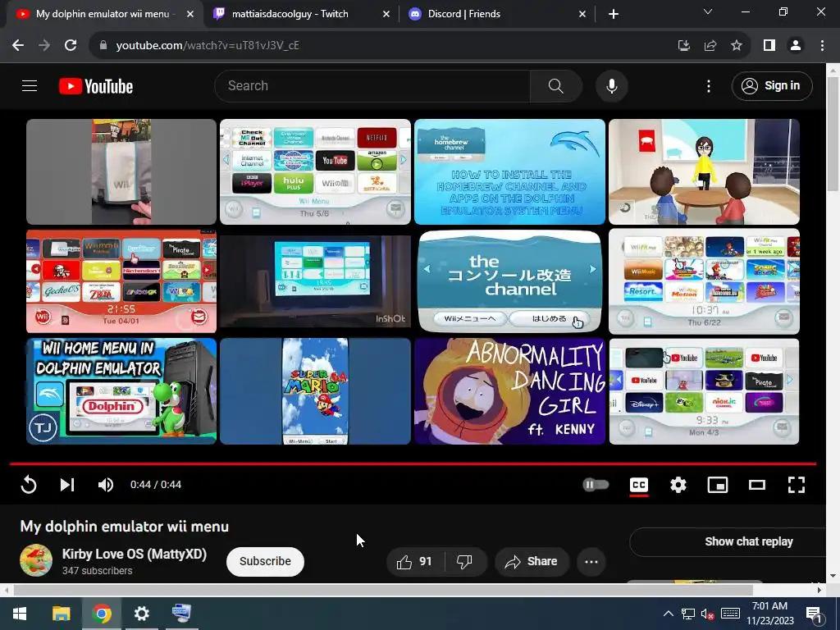Open Mii characters at table thumbnail

pyautogui.click(x=704, y=171)
